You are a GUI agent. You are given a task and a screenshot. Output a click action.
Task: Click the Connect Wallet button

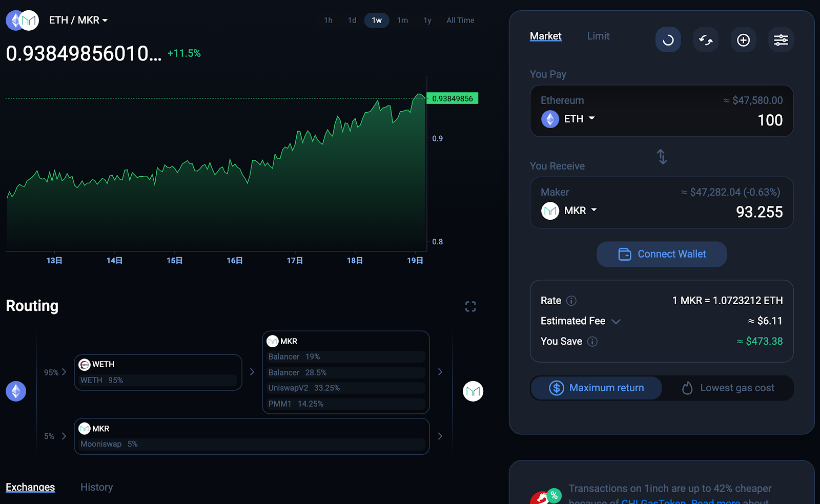pyautogui.click(x=662, y=254)
